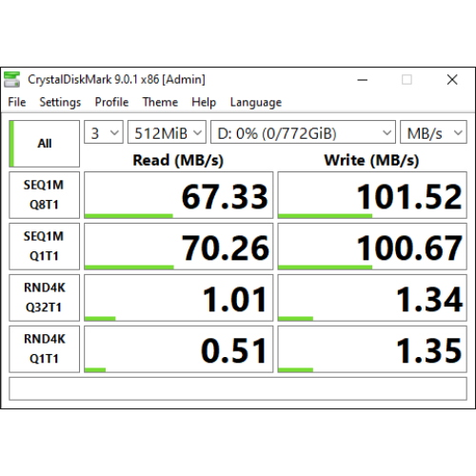Minimize the CrystalDiskMark window
The image size is (476, 476).
[x=363, y=80]
